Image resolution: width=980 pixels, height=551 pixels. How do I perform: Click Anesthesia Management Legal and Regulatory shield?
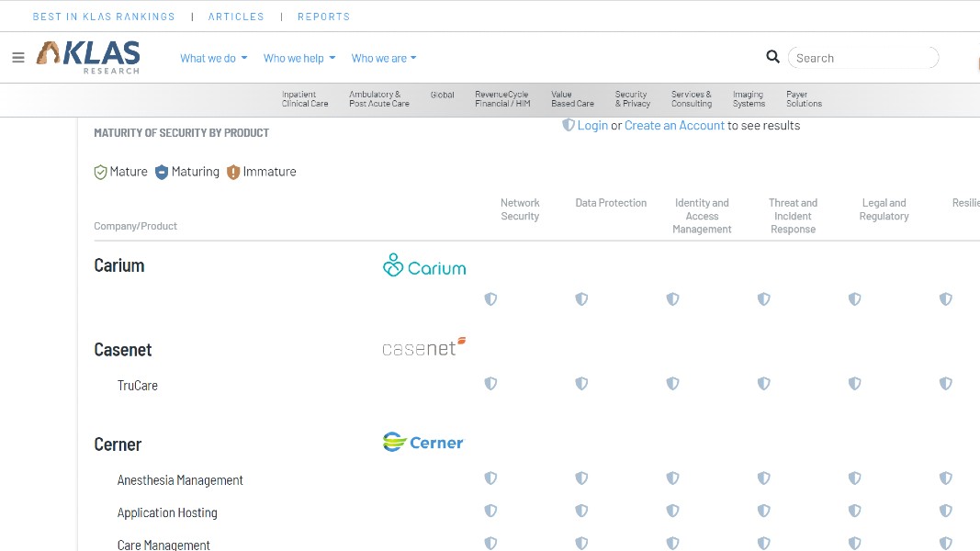(854, 478)
